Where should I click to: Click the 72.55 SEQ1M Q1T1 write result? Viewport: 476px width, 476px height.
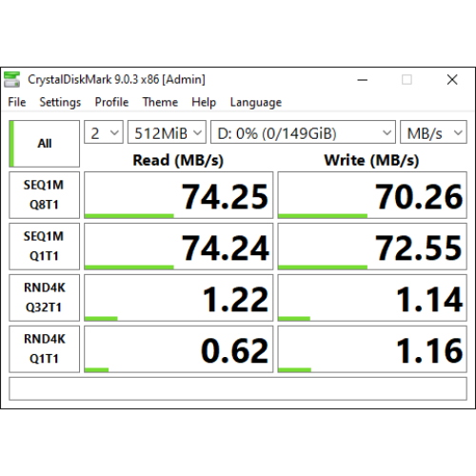(372, 247)
